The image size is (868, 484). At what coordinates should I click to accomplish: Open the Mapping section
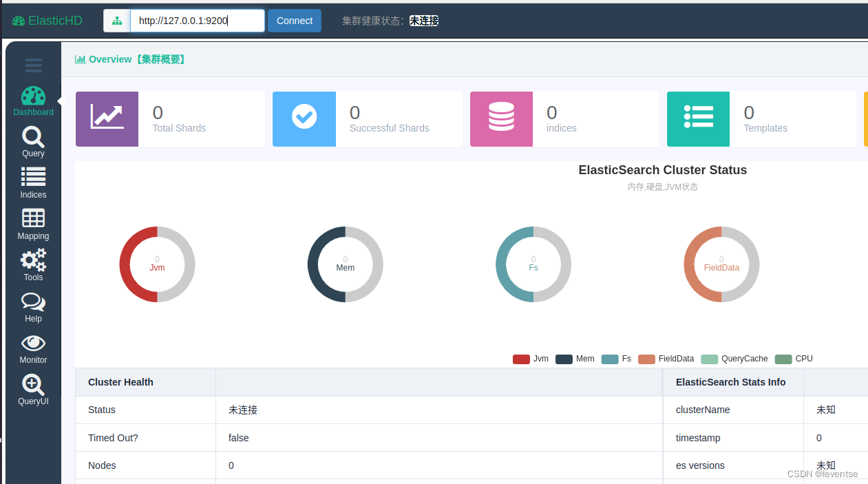pyautogui.click(x=33, y=225)
